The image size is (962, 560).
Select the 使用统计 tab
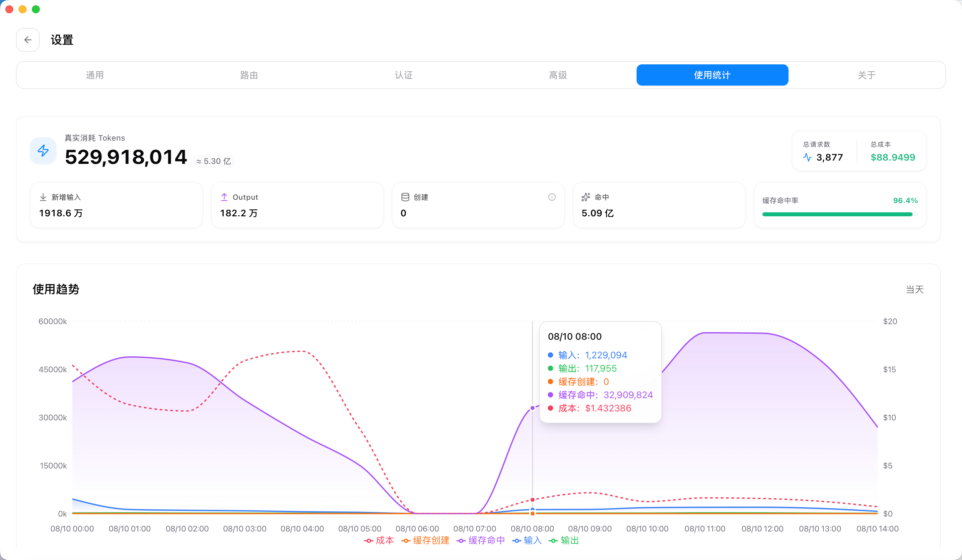click(712, 75)
